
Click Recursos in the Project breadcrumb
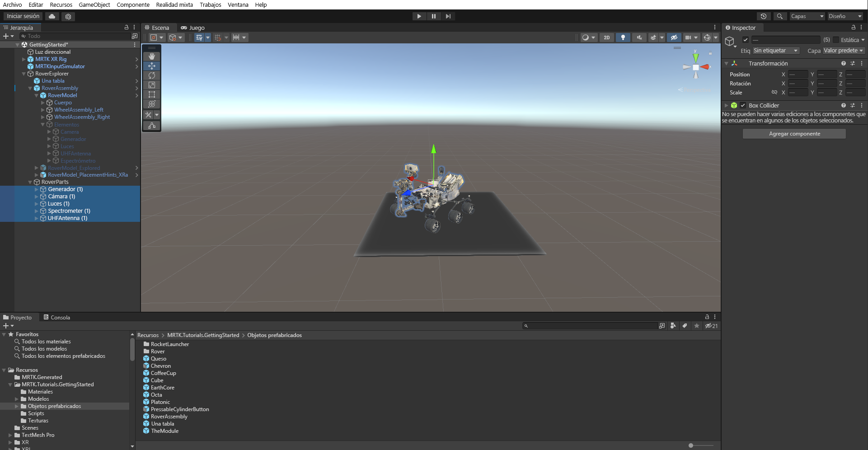point(148,335)
